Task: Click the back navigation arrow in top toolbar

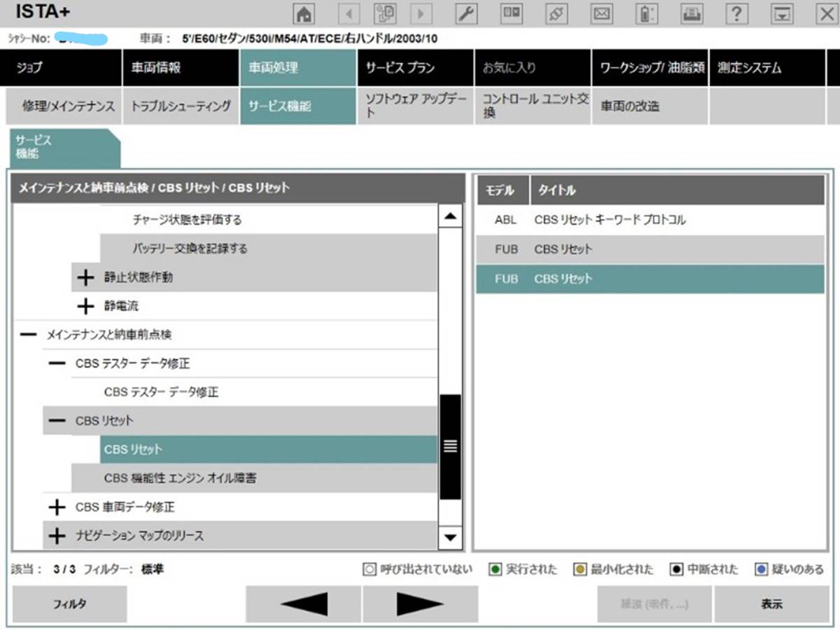Action: click(x=349, y=13)
